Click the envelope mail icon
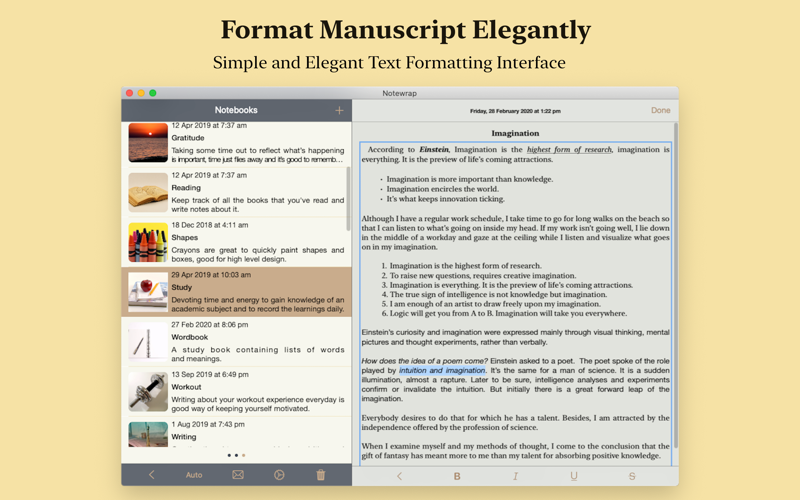The image size is (800, 500). 238,475
